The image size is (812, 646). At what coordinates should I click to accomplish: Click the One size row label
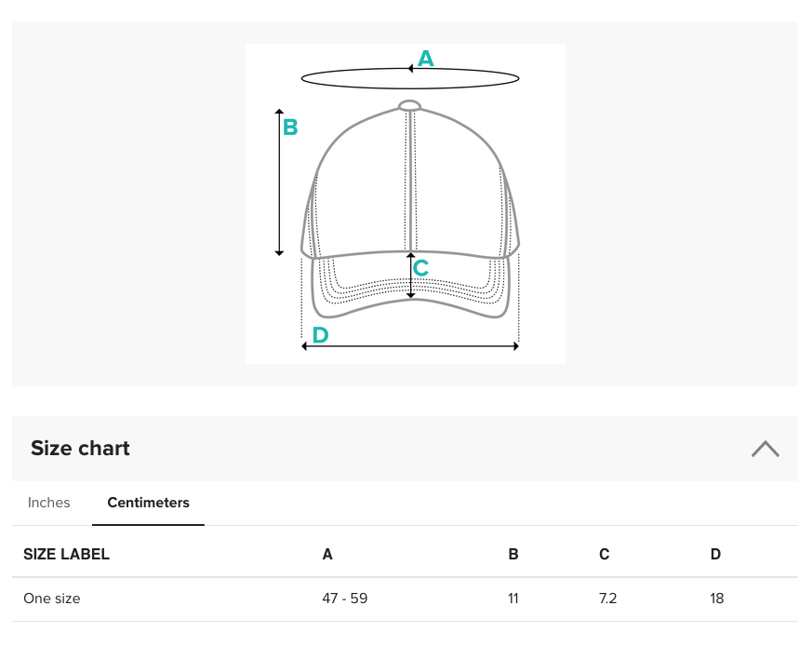52,599
